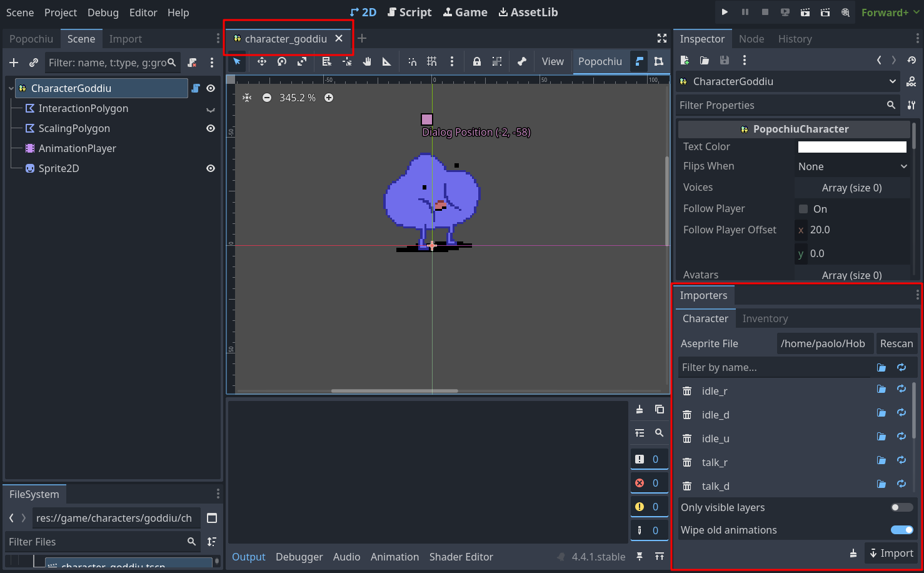
Task: Select the Ruler measuring tool
Action: tap(386, 61)
